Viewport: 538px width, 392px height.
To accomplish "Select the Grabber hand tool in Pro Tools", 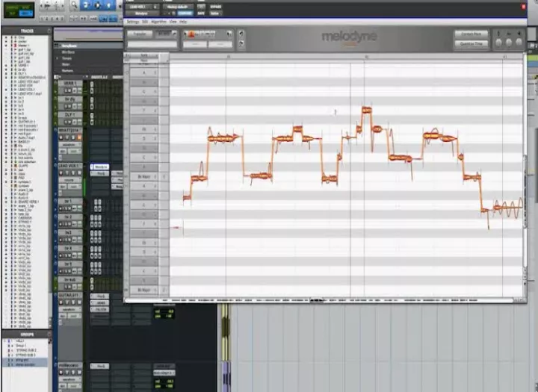I will (109, 4).
